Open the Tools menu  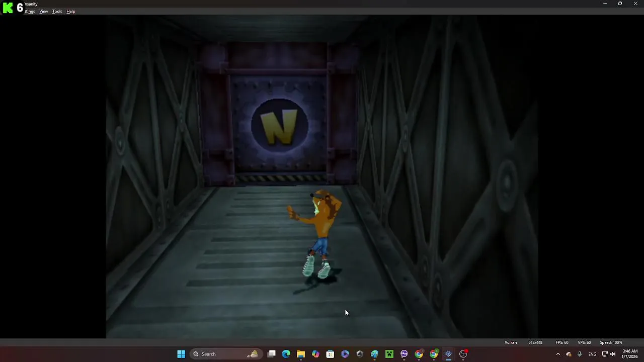[x=57, y=12]
